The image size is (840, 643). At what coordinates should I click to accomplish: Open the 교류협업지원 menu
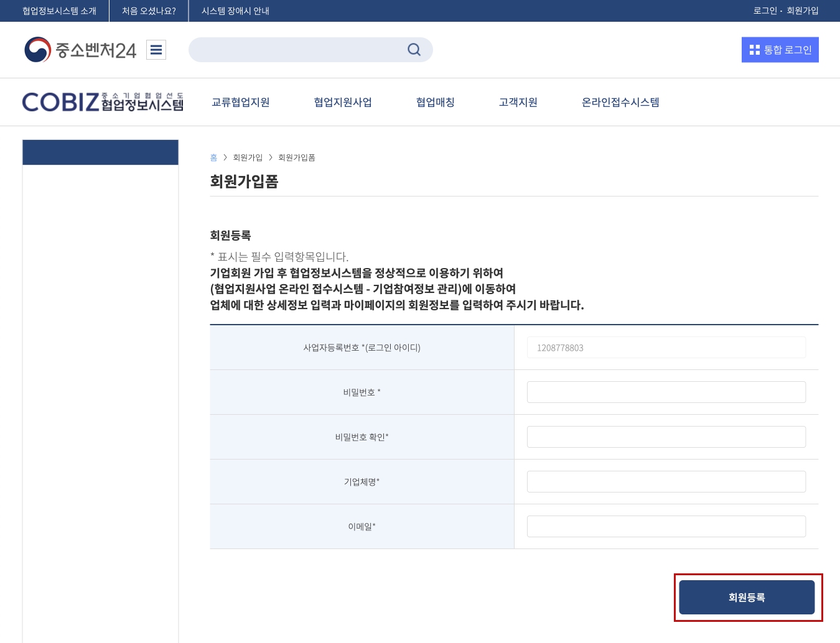(241, 102)
